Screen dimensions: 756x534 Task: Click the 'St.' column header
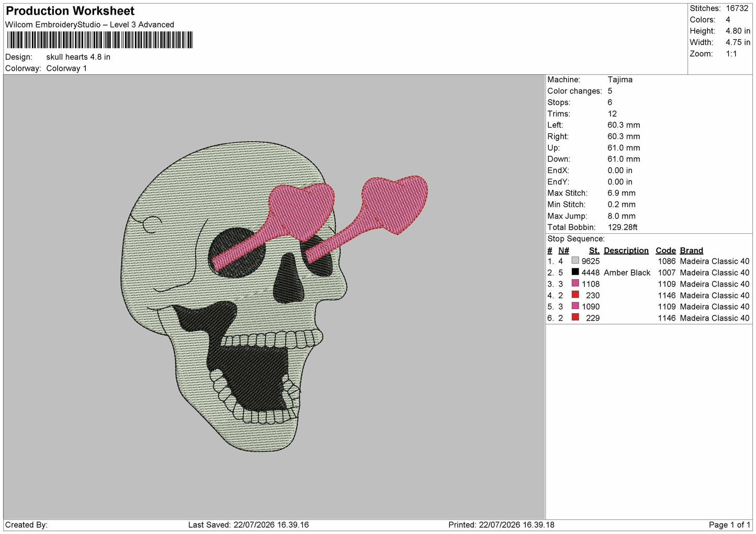[594, 251]
